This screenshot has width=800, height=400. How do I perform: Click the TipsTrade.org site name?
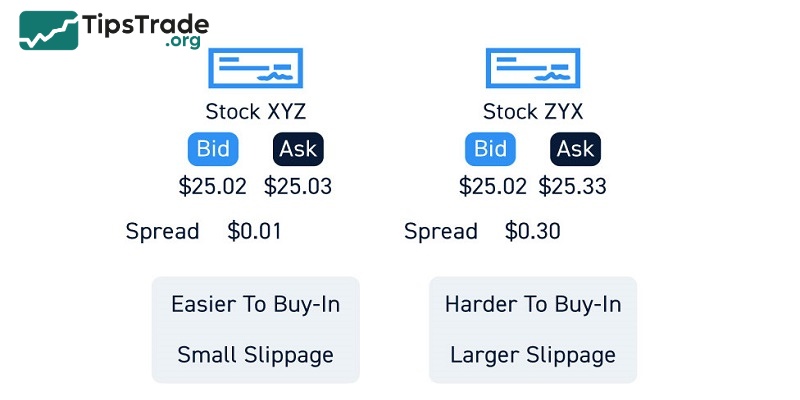point(146,28)
